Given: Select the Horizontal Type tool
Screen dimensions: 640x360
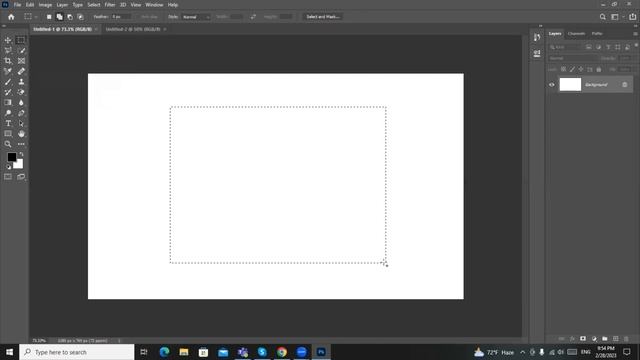Looking at the screenshot, I should (8, 123).
